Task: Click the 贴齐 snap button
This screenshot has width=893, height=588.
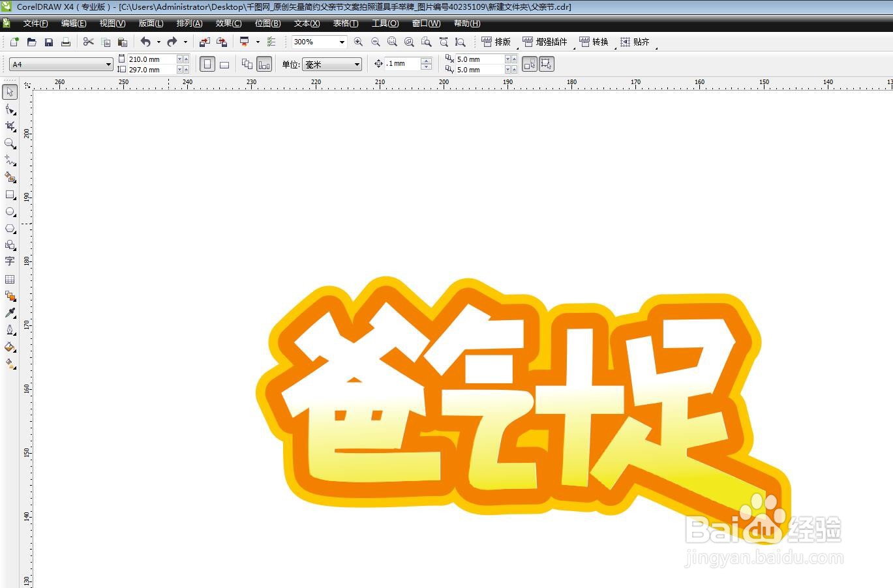Action: [636, 42]
